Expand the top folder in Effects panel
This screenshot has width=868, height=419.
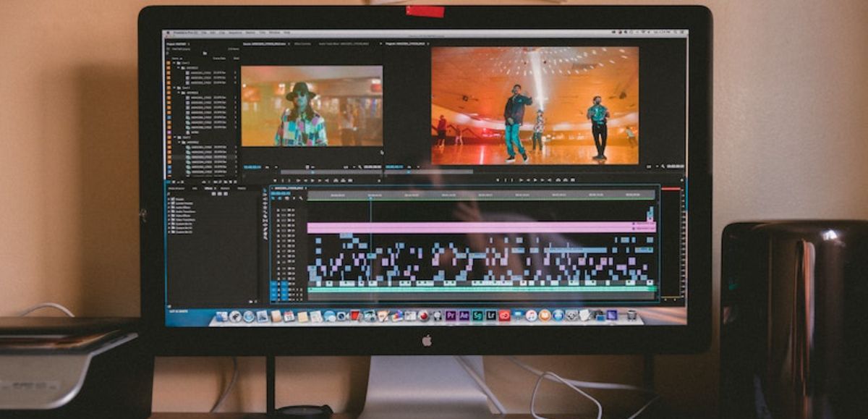point(169,199)
